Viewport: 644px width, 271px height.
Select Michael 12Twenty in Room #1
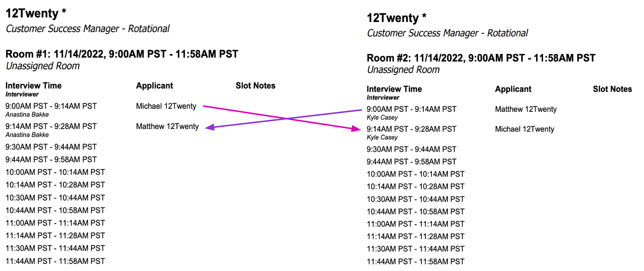point(166,106)
